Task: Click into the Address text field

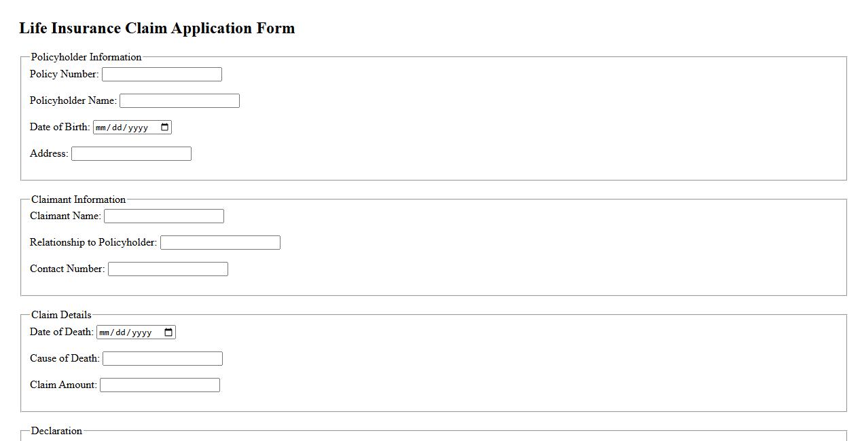Action: coord(131,153)
